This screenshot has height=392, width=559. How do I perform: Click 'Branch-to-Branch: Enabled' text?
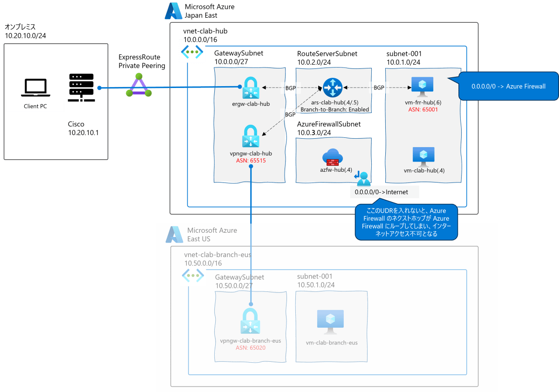pyautogui.click(x=334, y=109)
